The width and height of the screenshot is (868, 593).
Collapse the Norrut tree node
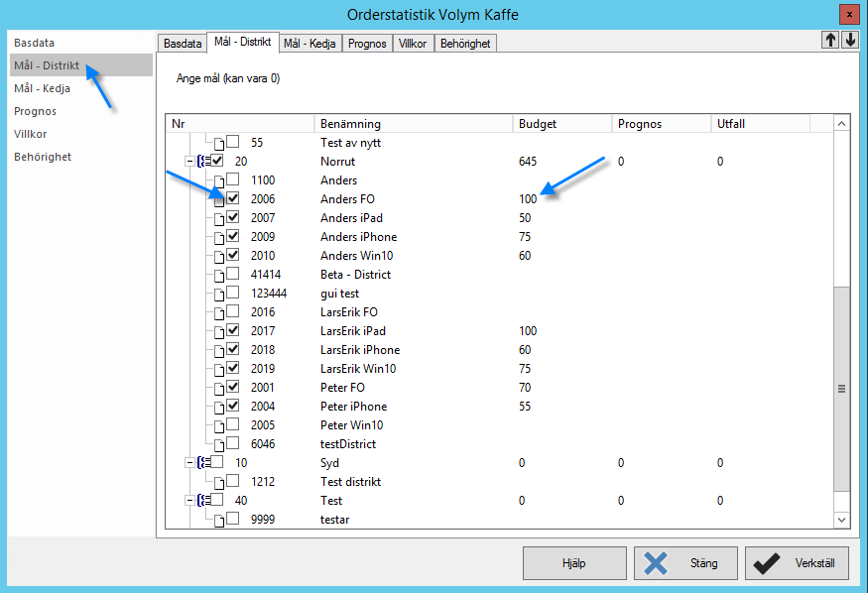tap(189, 161)
